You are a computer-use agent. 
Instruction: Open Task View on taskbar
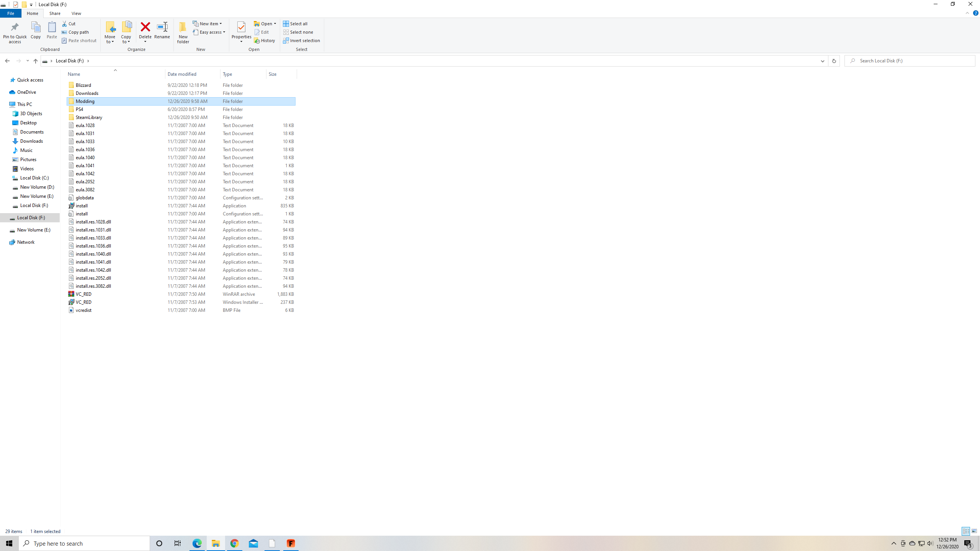coord(178,543)
